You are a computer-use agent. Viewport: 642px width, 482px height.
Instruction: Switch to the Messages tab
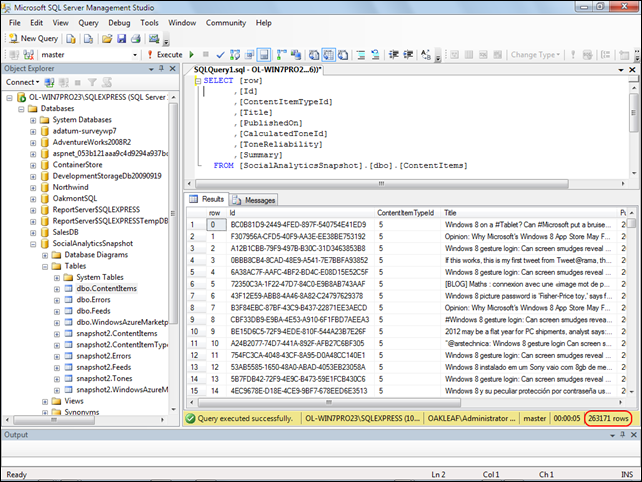pos(254,200)
